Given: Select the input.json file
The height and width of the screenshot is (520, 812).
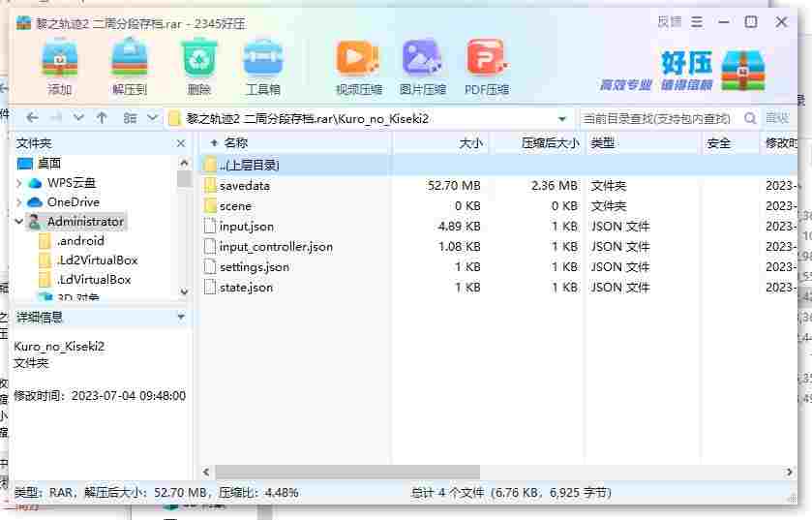Looking at the screenshot, I should pos(498,227).
